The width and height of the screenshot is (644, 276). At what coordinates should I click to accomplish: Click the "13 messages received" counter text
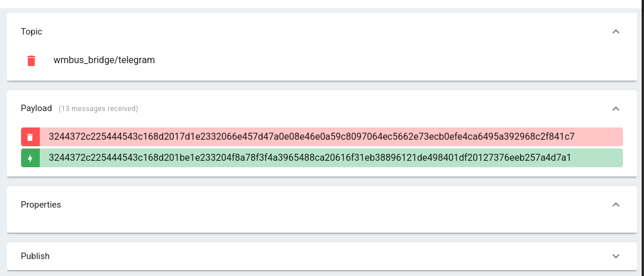point(98,109)
